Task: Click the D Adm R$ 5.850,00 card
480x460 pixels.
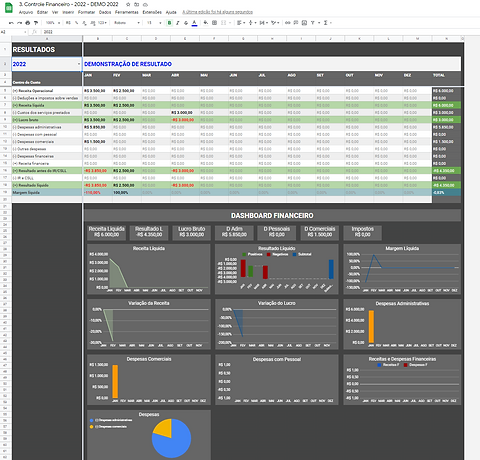Action: click(x=234, y=232)
